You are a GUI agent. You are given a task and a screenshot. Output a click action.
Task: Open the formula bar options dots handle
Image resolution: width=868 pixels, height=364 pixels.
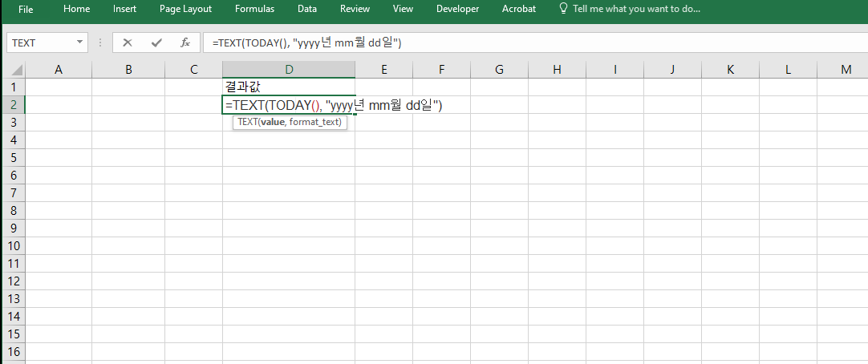point(100,42)
